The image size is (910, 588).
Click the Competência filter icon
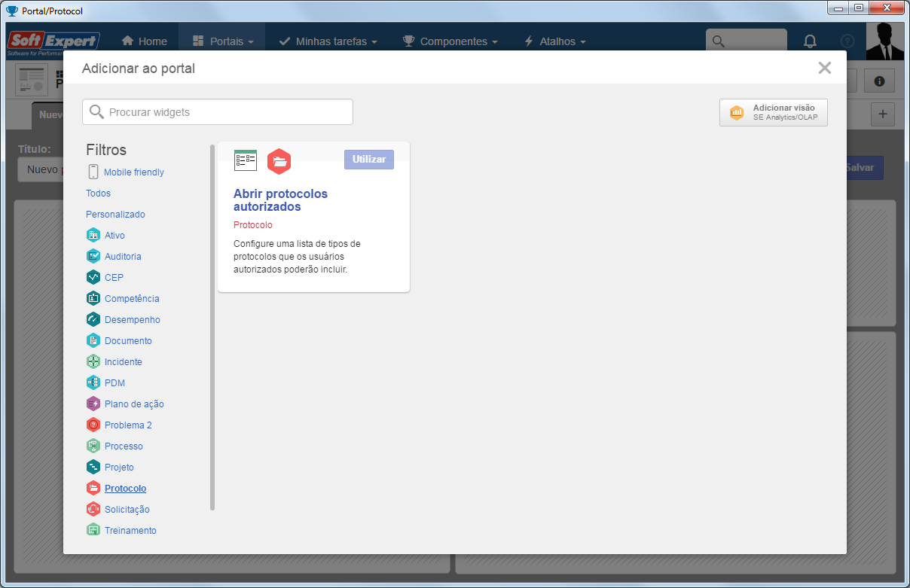pyautogui.click(x=93, y=298)
